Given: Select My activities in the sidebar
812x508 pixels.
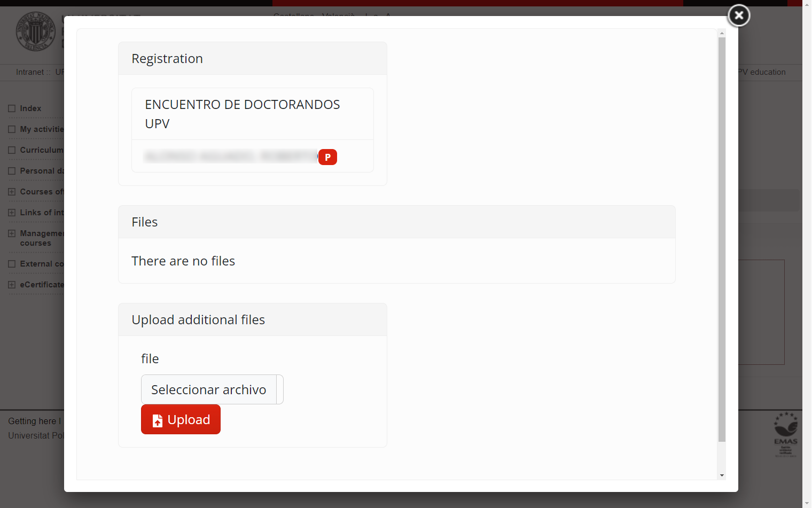Looking at the screenshot, I should coord(41,129).
